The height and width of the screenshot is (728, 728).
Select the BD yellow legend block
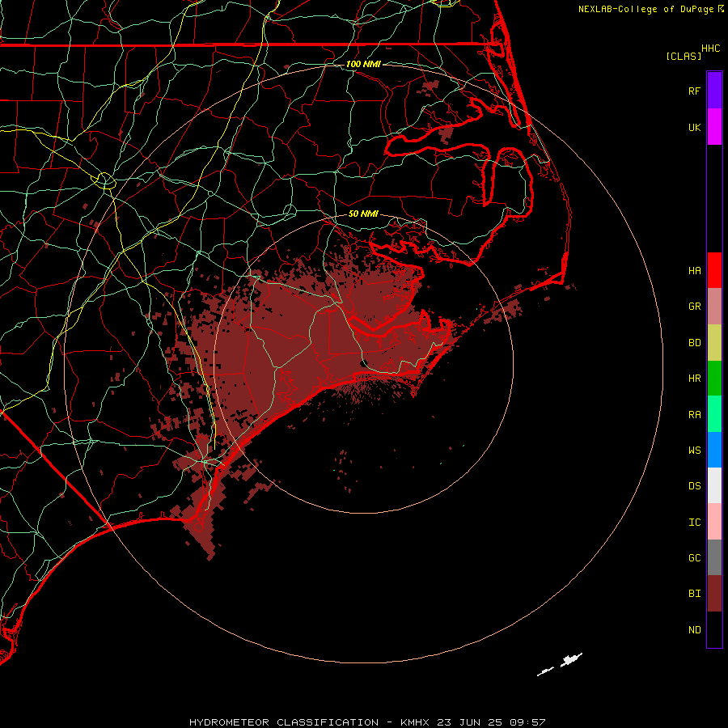coord(714,342)
